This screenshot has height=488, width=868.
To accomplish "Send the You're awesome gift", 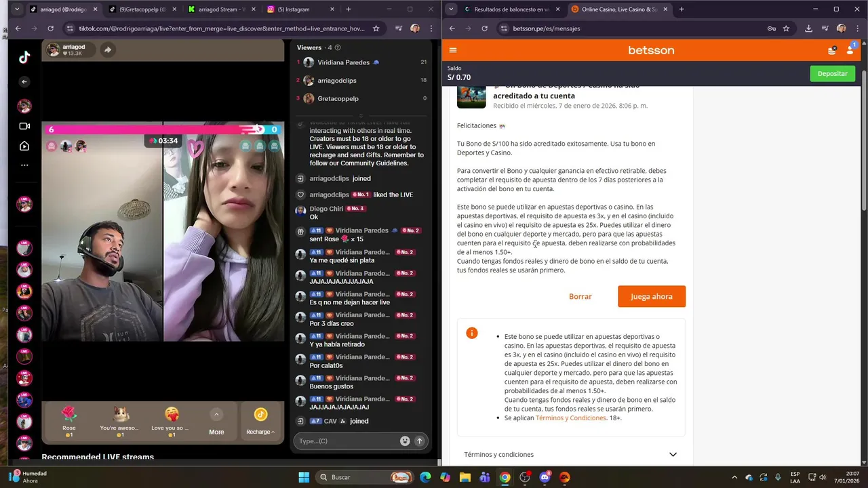I will click(119, 420).
